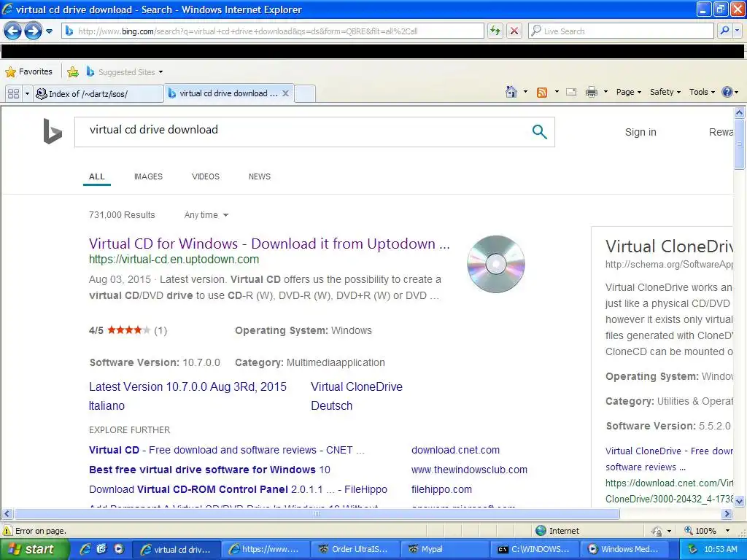Open the Help question mark icon
This screenshot has width=747, height=560.
pos(727,92)
